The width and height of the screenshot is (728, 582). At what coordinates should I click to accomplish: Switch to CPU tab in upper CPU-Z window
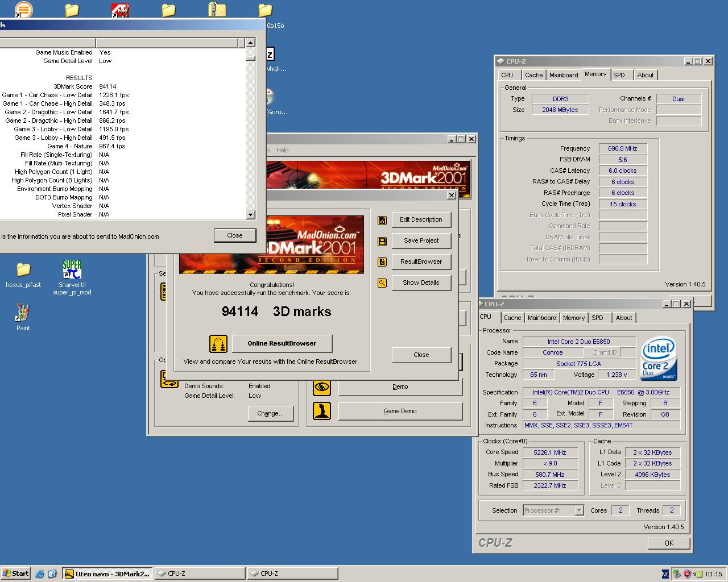click(x=507, y=75)
